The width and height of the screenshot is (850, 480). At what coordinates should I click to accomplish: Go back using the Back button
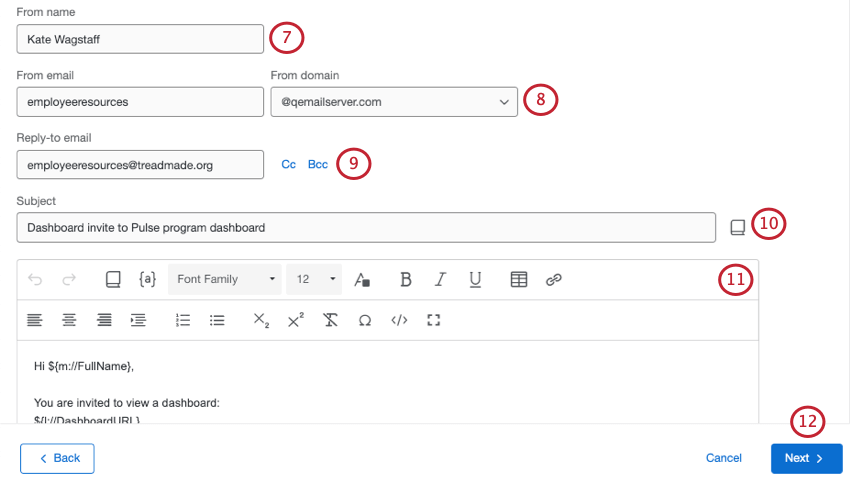pyautogui.click(x=57, y=458)
